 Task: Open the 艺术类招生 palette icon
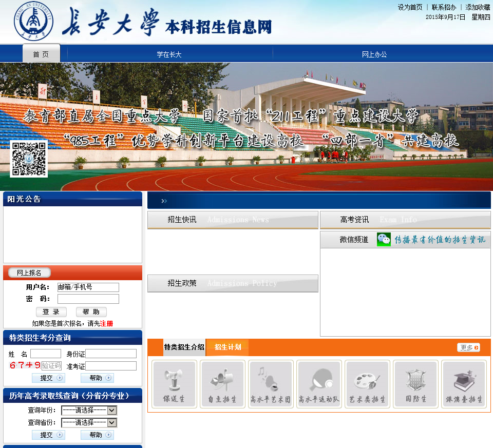(x=367, y=384)
